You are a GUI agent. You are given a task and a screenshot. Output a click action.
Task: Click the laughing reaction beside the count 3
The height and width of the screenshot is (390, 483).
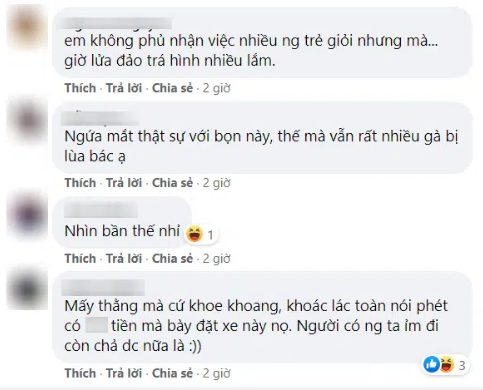coord(446,364)
